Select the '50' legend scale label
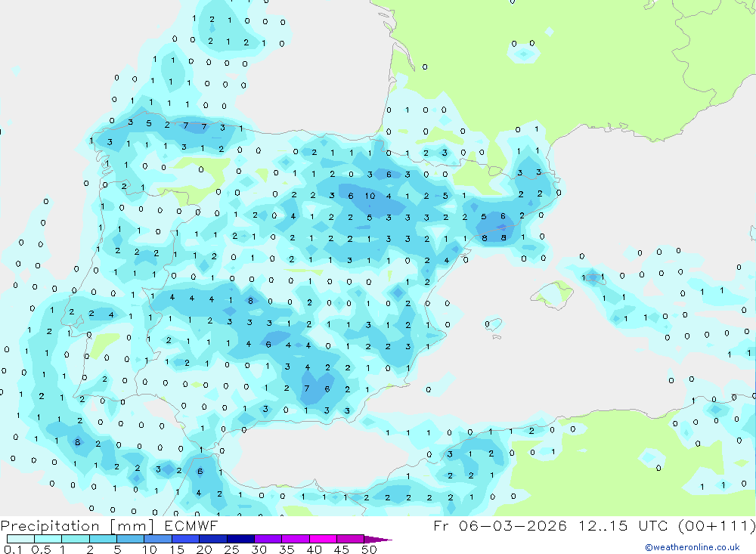Image resolution: width=756 pixels, height=554 pixels. (x=369, y=549)
